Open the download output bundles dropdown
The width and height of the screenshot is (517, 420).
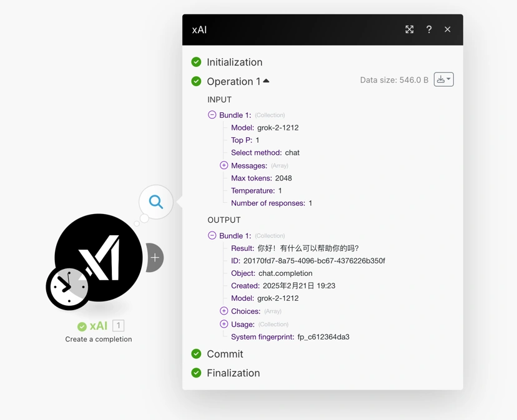point(444,80)
